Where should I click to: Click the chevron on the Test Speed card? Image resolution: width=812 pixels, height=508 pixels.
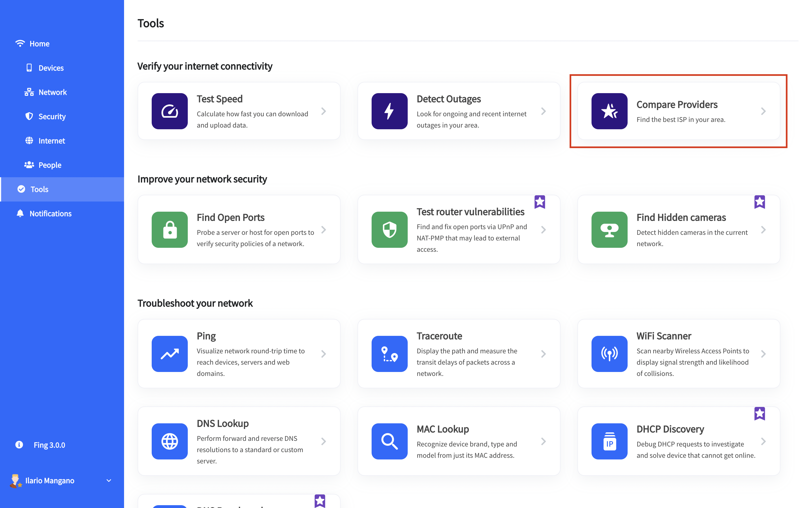pyautogui.click(x=323, y=111)
